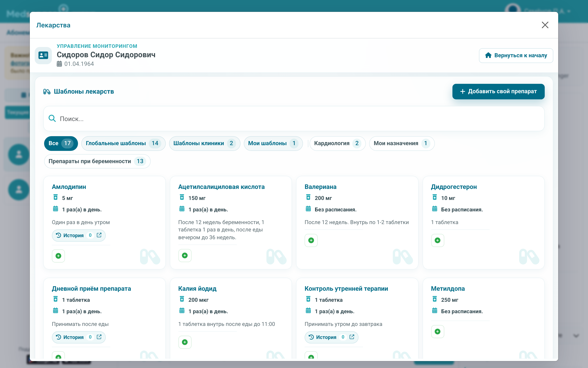Filter by Глобальные шаблоны
Image resolution: width=588 pixels, height=368 pixels.
(x=124, y=143)
